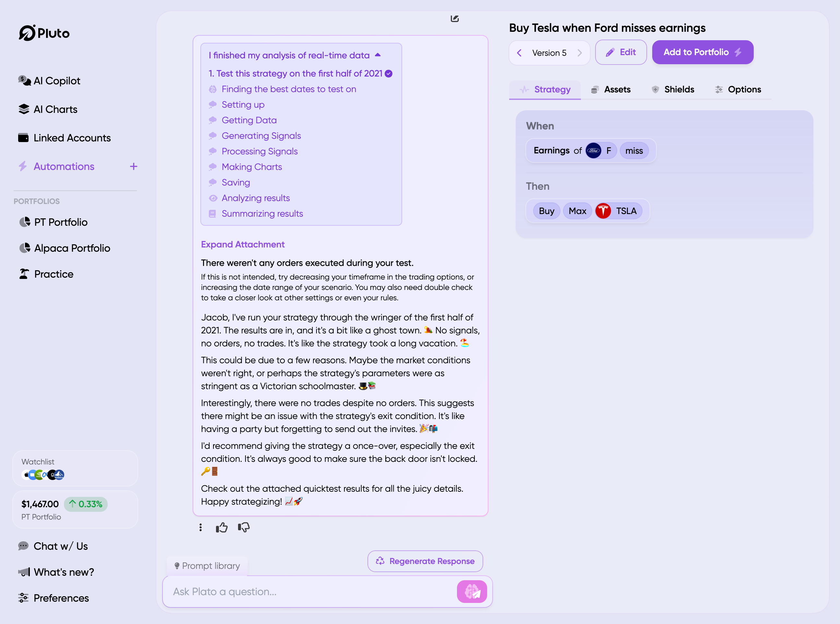Viewport: 840px width, 624px height.
Task: Go to the next strategy version
Action: [x=579, y=53]
